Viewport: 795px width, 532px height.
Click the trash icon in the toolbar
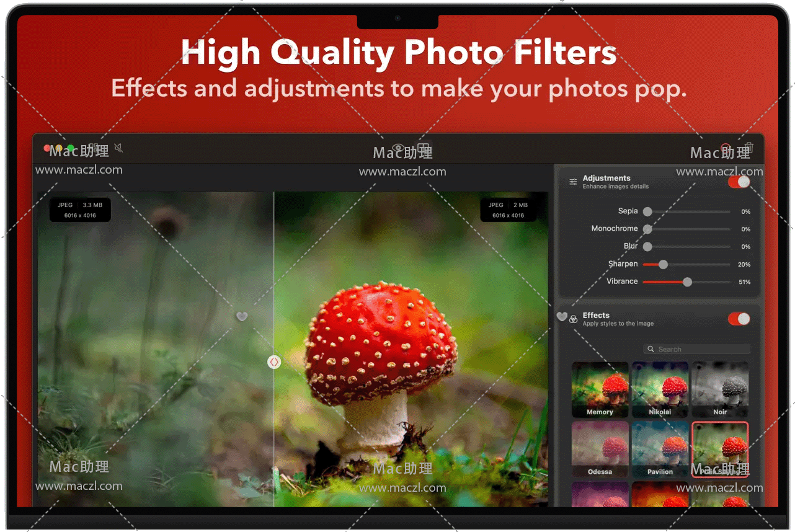pos(748,148)
